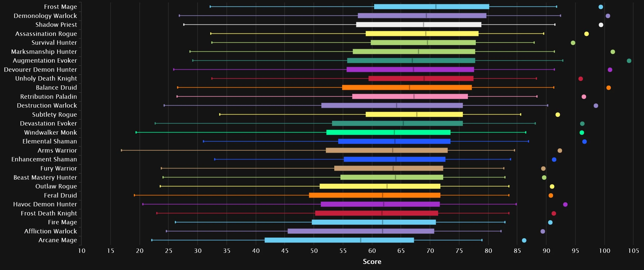Click the Windwalker Monk green box bar

pos(388,133)
